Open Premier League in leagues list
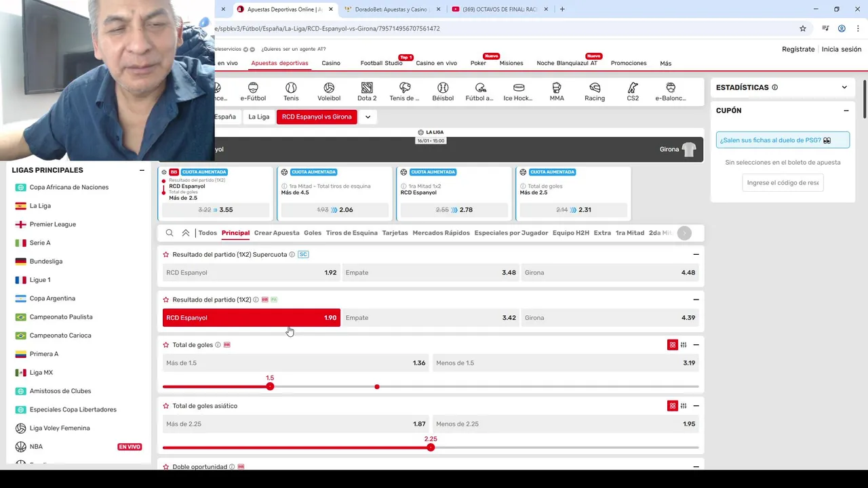Screen dimensions: 868x488 point(53,224)
